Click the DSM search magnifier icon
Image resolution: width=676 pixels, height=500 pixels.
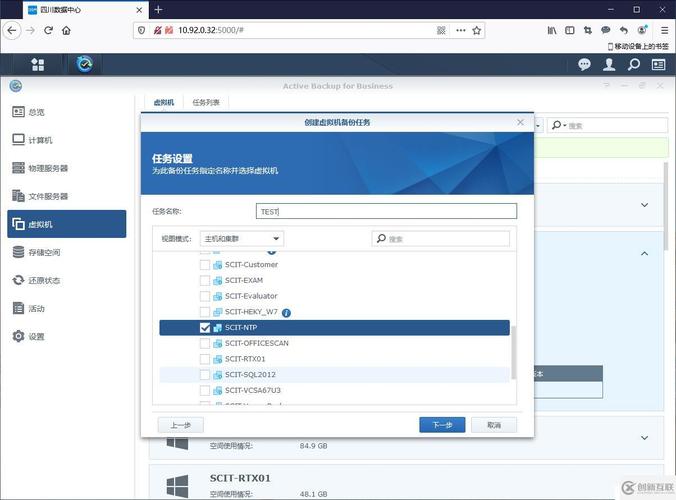pos(634,65)
